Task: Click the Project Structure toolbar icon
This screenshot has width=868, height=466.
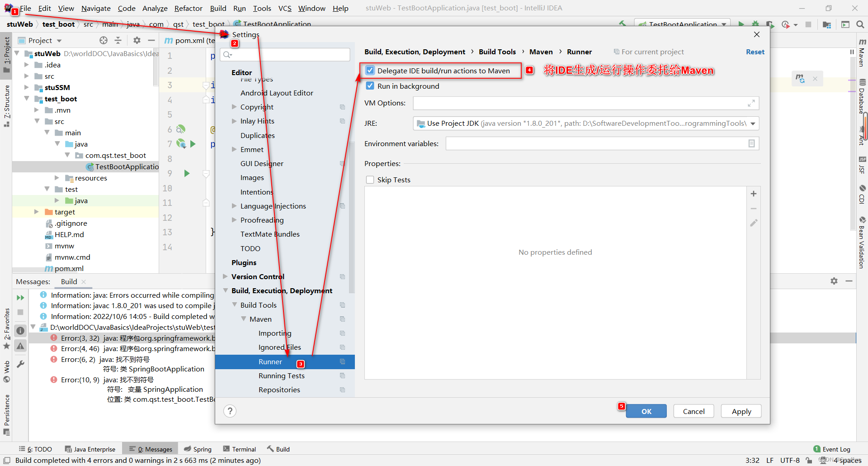Action: [827, 24]
